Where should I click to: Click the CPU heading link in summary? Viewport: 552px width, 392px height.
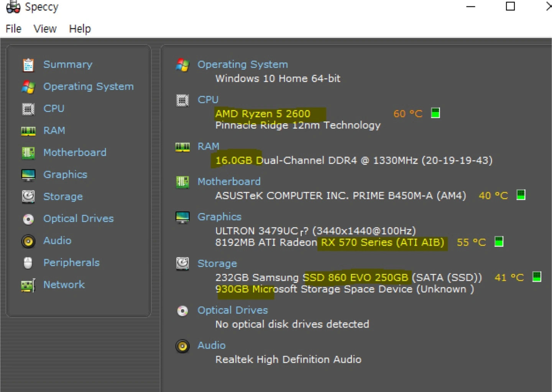click(208, 100)
